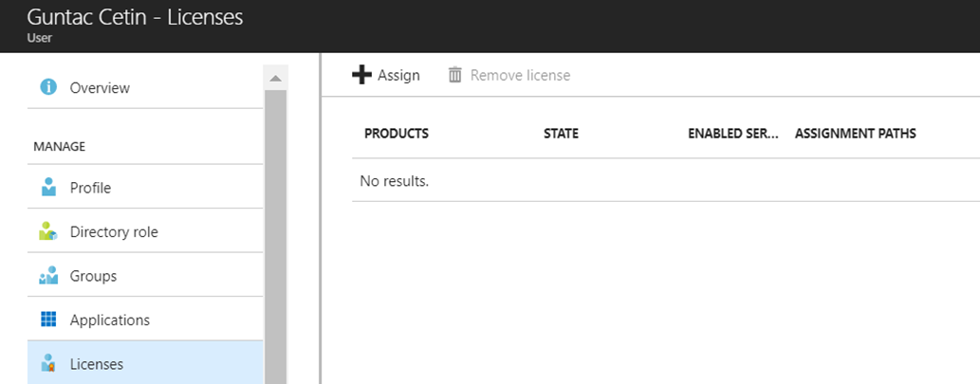Sort by the STATE column header

tap(561, 134)
